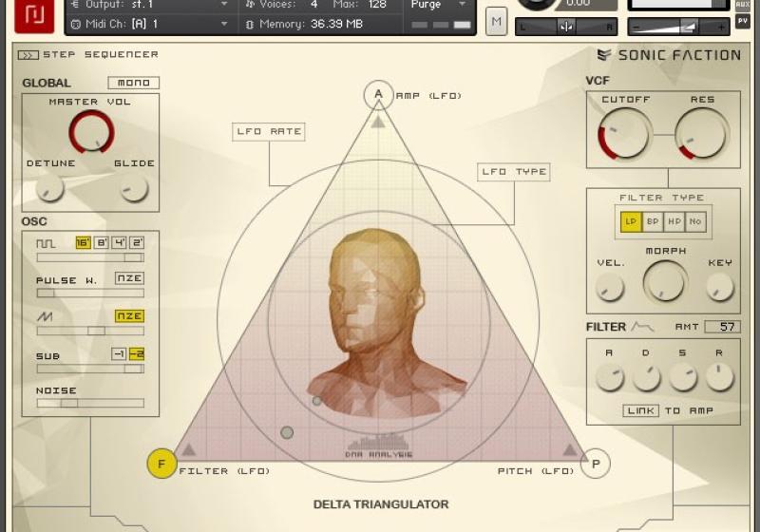Click the square wave level slider
The width and height of the screenshot is (760, 532).
pos(90,257)
